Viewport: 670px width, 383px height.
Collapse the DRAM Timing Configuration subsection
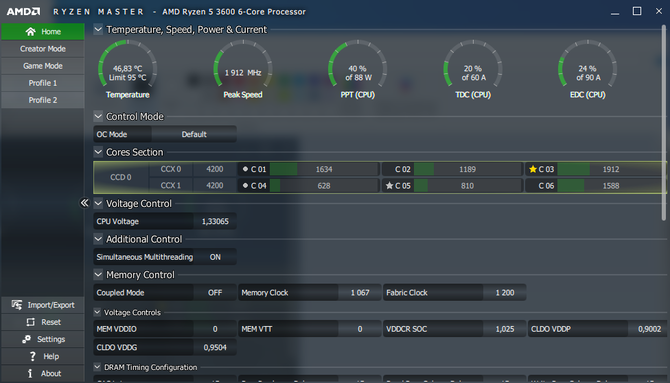pos(97,367)
